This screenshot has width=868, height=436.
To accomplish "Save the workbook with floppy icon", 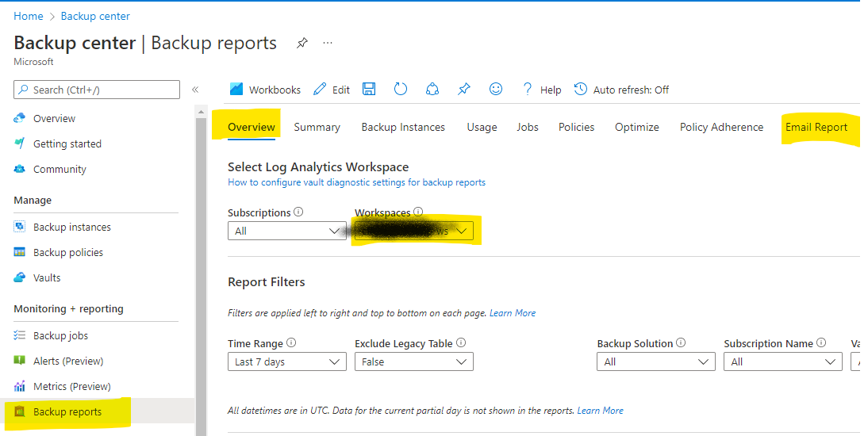I will tap(369, 89).
